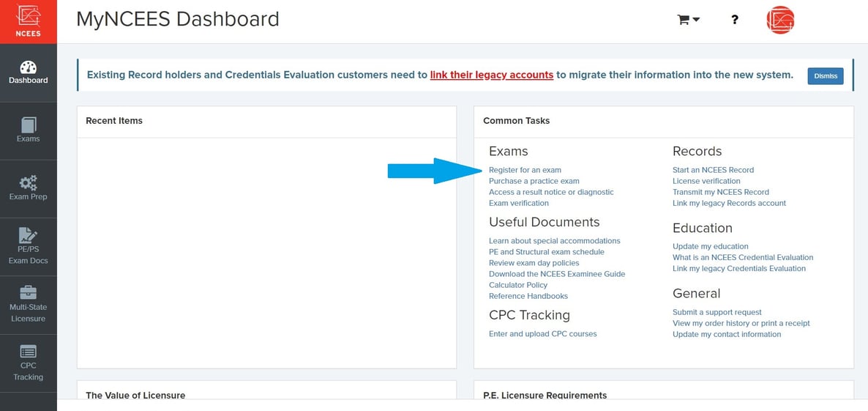Viewport: 868px width, 411px height.
Task: Click 'Submit a support request' link
Action: [x=717, y=312]
